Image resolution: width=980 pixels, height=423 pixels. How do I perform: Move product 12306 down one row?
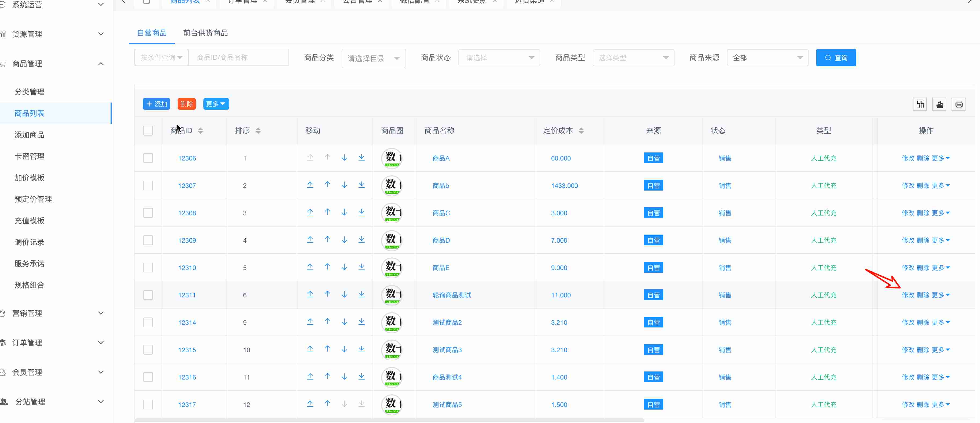(344, 158)
